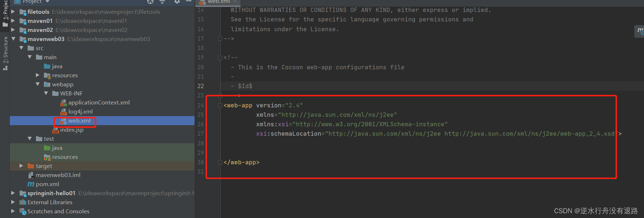The height and width of the screenshot is (218, 644).
Task: Switch to the web.xml editor tab
Action: [x=218, y=2]
